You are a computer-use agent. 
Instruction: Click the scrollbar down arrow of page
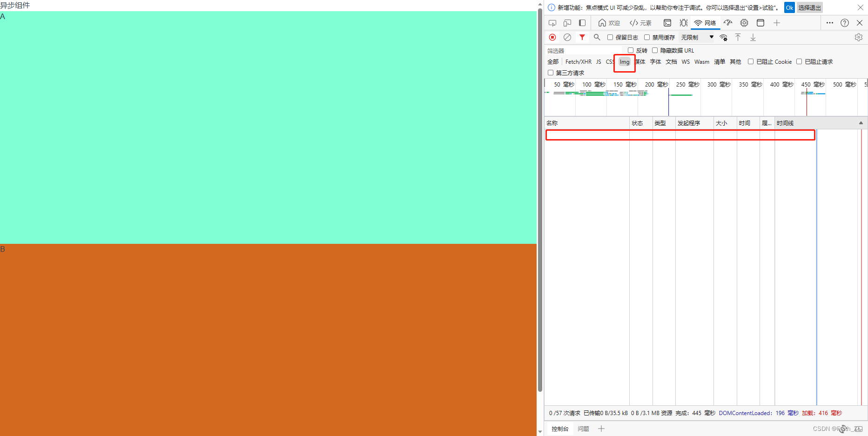[x=540, y=432]
